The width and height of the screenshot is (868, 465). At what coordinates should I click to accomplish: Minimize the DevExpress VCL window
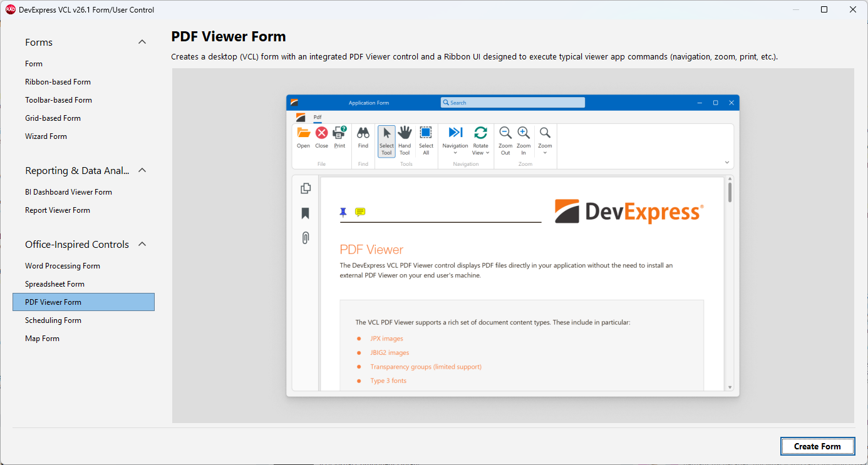coord(796,9)
